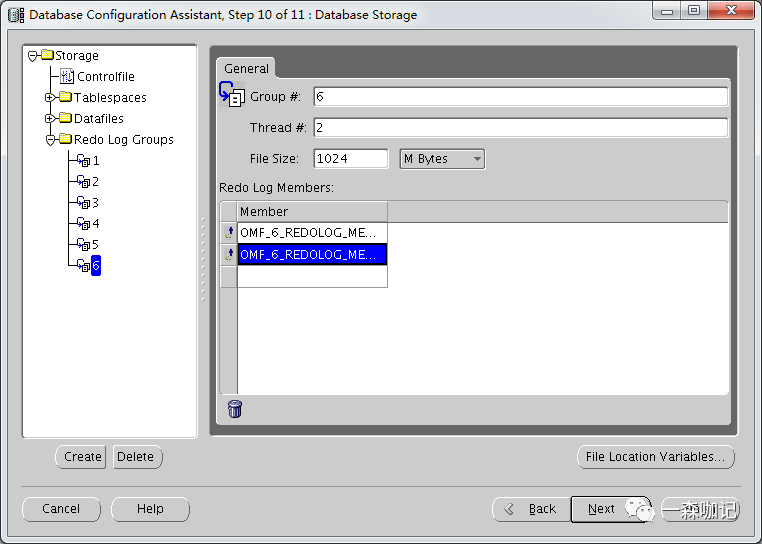The width and height of the screenshot is (762, 544).
Task: Open File Location Variables dialog
Action: coord(656,457)
